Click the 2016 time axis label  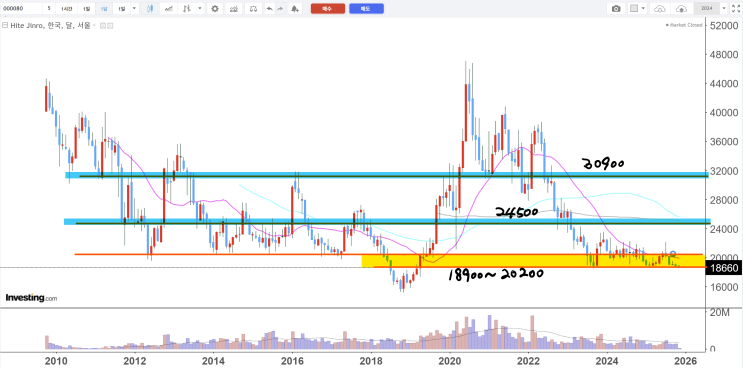(292, 360)
